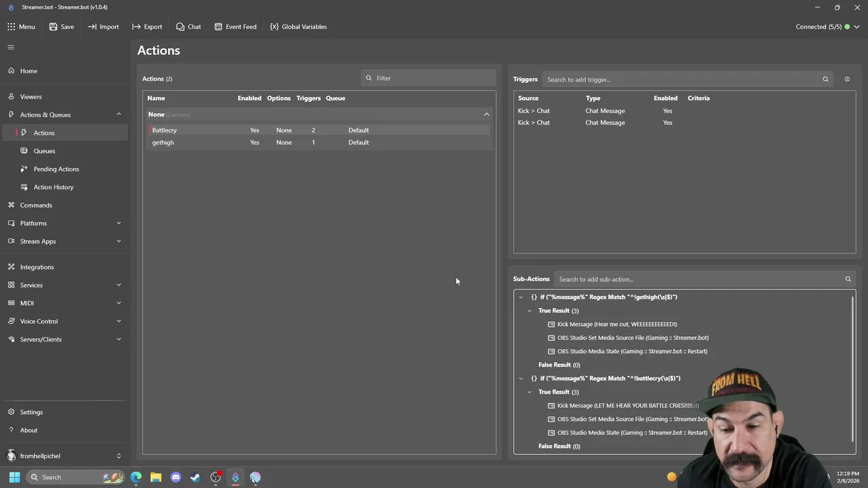Viewport: 868px width, 488px height.
Task: Click the sub-actions panel scrollbar
Action: click(853, 369)
